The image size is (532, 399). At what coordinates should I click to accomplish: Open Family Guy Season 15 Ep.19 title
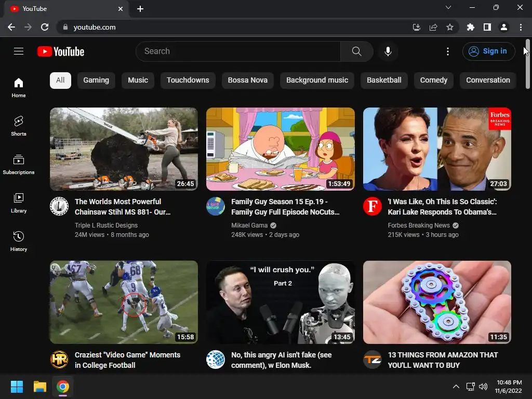coord(285,207)
